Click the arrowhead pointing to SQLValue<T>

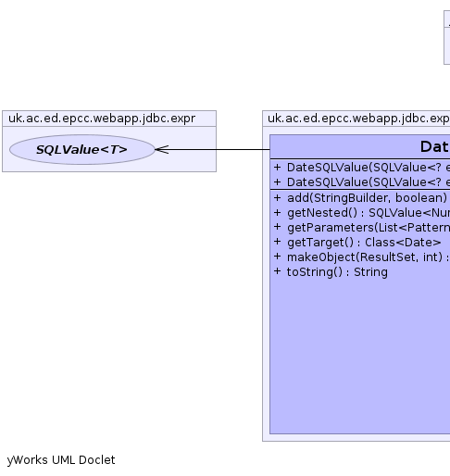[x=162, y=149]
